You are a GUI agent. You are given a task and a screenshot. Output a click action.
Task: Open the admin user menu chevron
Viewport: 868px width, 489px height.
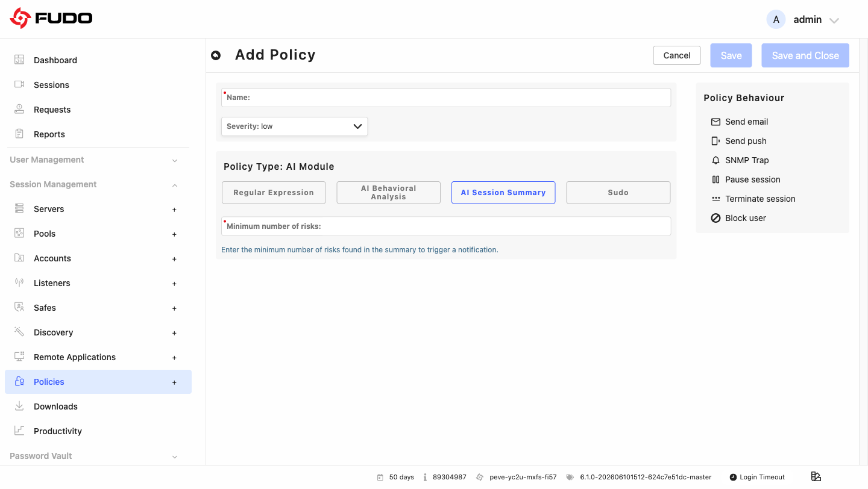click(834, 20)
